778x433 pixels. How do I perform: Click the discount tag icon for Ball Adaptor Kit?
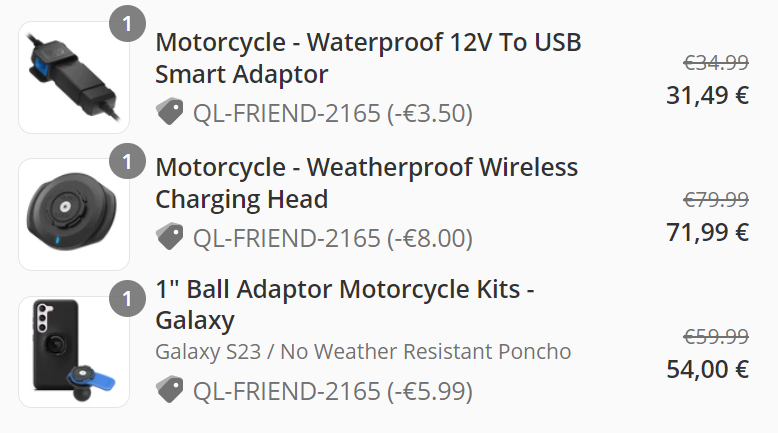[x=170, y=390]
